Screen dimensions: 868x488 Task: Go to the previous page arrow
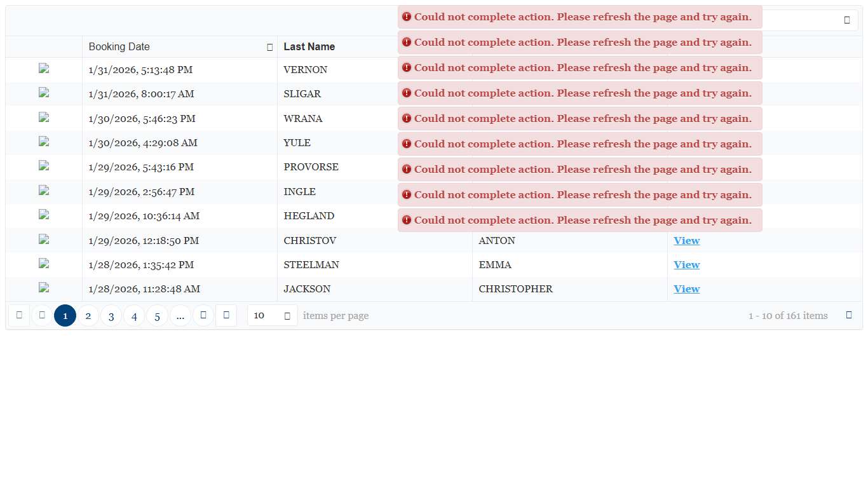point(42,315)
